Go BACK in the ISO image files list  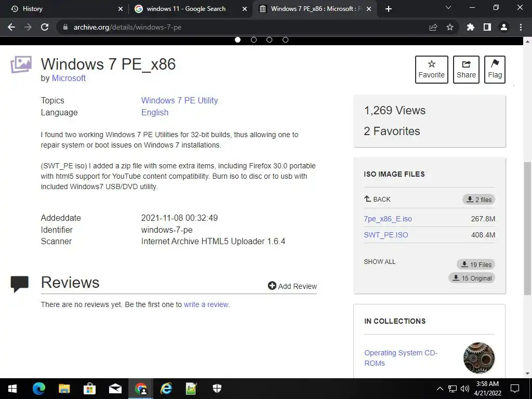point(377,199)
